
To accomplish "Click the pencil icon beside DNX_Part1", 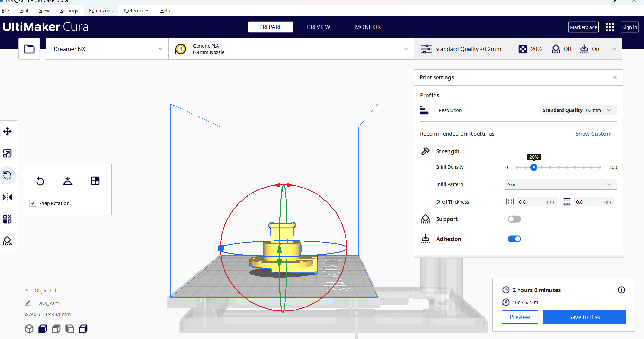I will 28,303.
